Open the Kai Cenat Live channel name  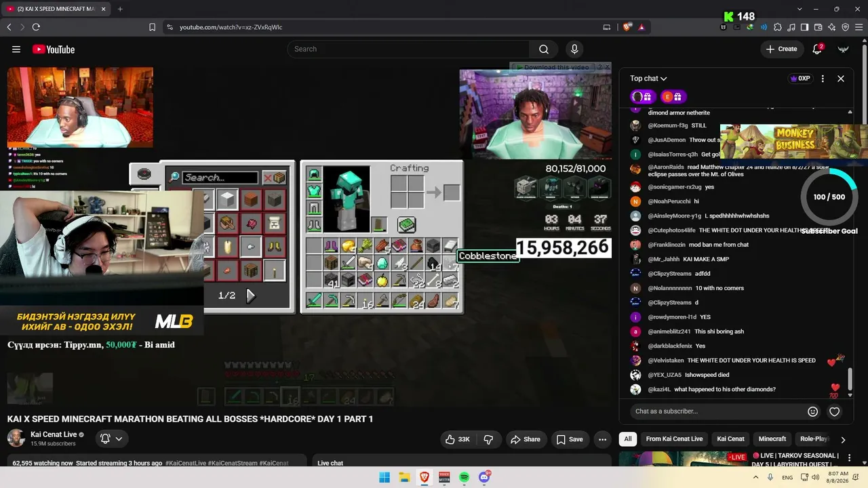click(54, 434)
